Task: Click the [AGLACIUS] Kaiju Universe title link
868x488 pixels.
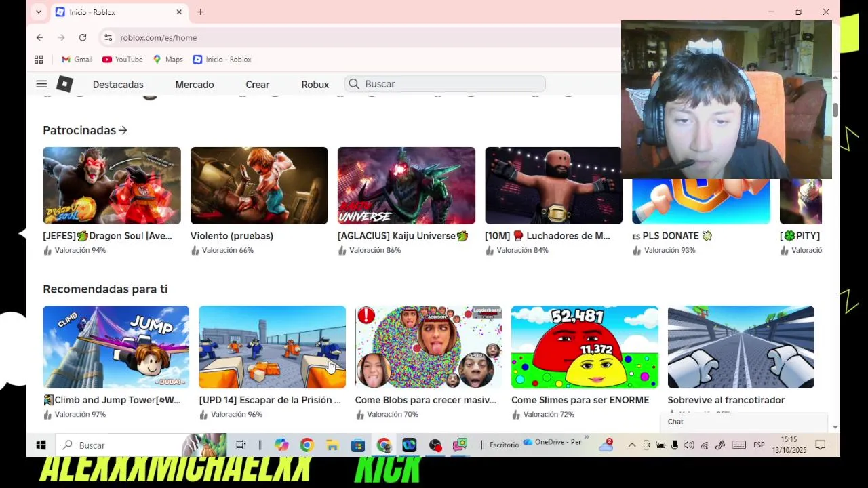Action: [x=403, y=236]
